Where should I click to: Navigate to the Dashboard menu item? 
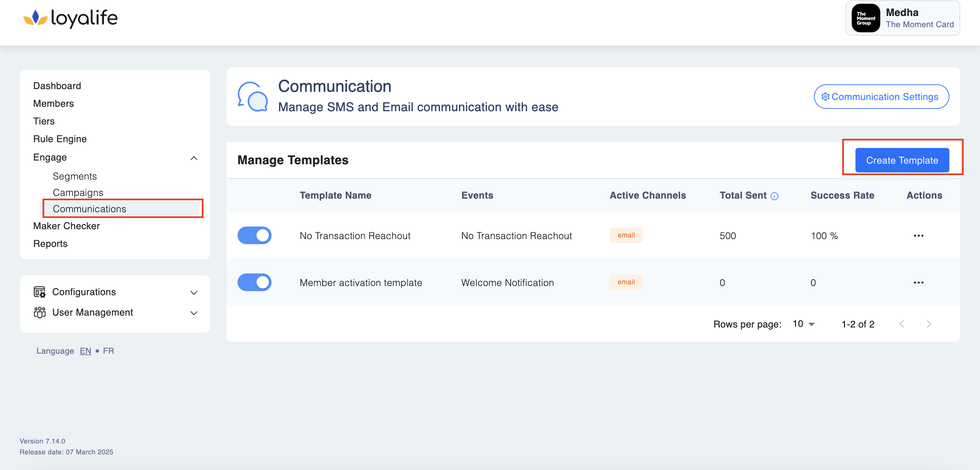click(x=57, y=86)
